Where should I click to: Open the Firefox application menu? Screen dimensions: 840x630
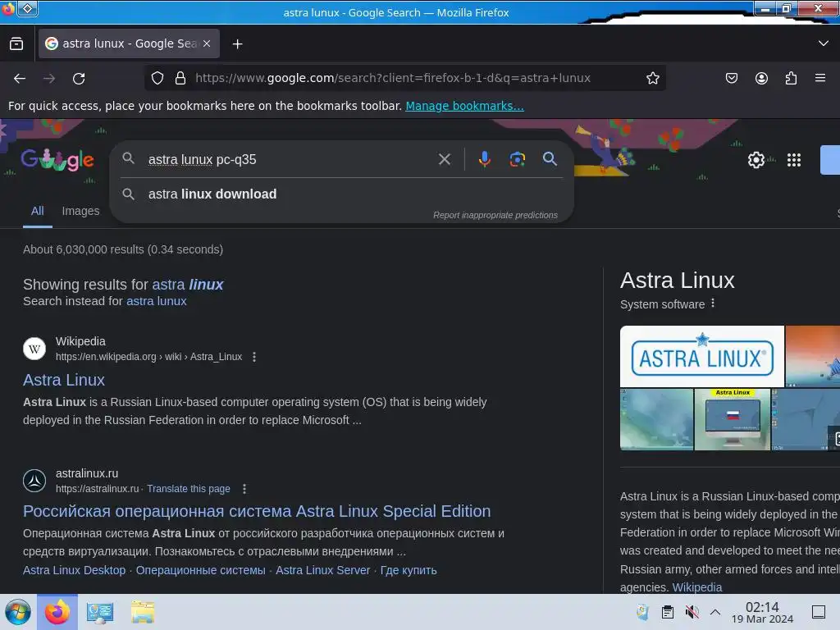pos(820,78)
